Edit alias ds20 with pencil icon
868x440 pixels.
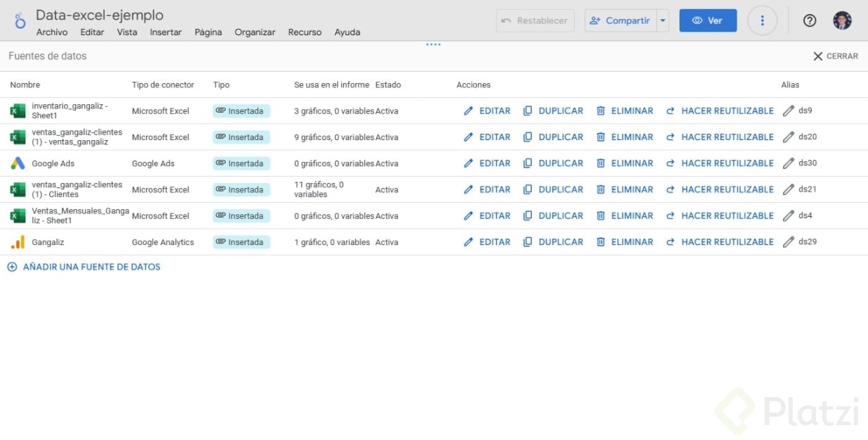(789, 137)
